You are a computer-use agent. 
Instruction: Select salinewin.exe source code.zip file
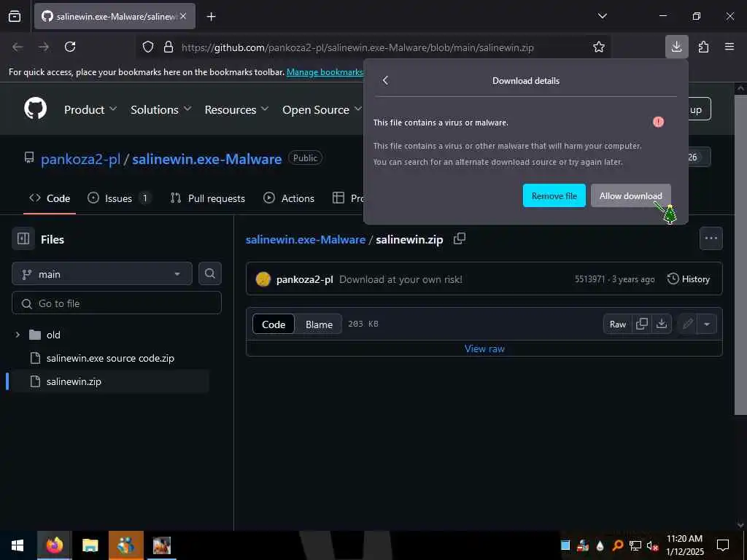(x=110, y=358)
